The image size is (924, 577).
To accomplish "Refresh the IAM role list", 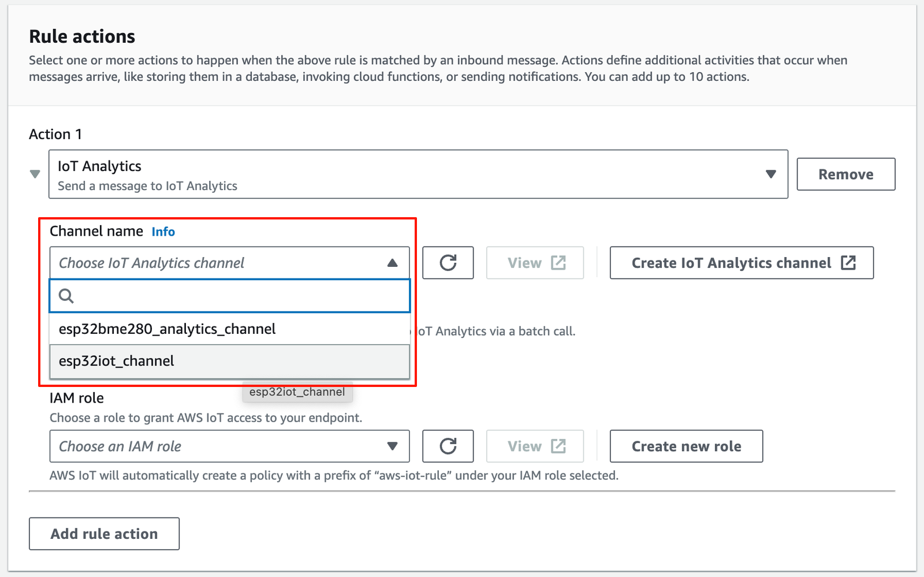I will 448,446.
